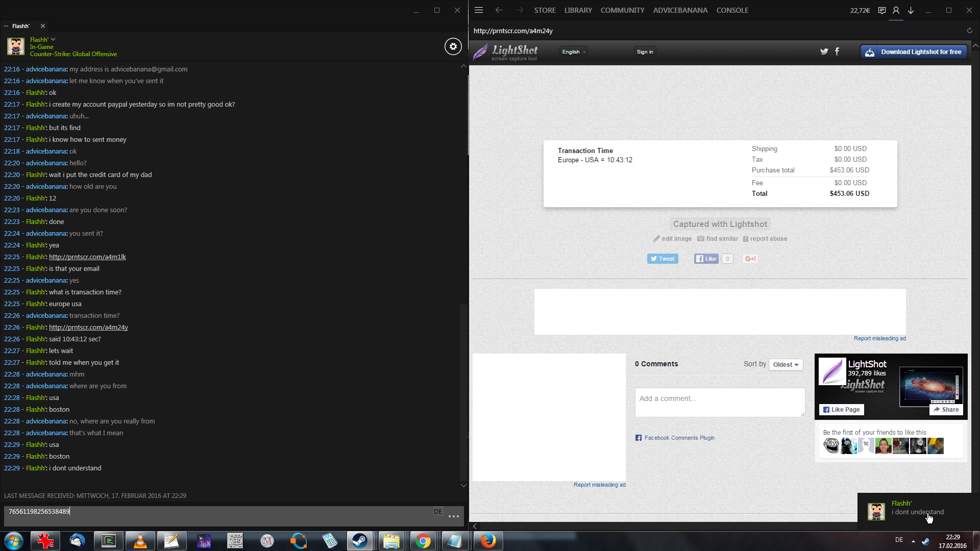Open the Steam notifications message icon
This screenshot has width=980, height=551.
click(881, 10)
